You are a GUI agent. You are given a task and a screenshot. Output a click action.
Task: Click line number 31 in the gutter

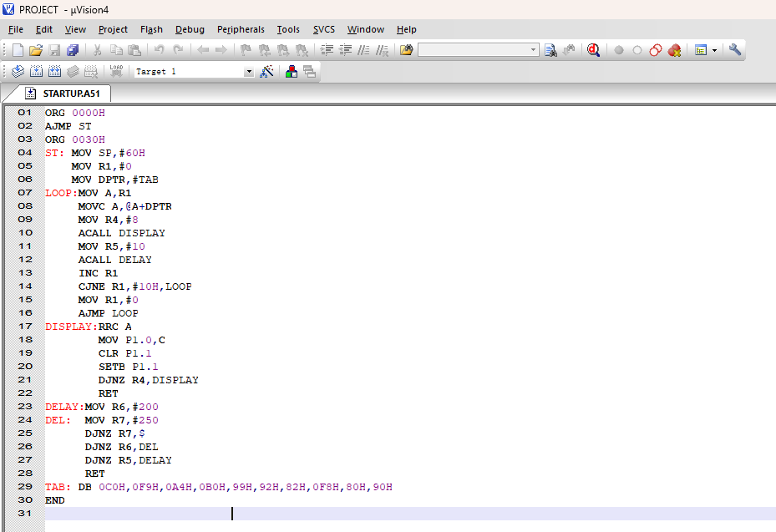pyautogui.click(x=25, y=514)
